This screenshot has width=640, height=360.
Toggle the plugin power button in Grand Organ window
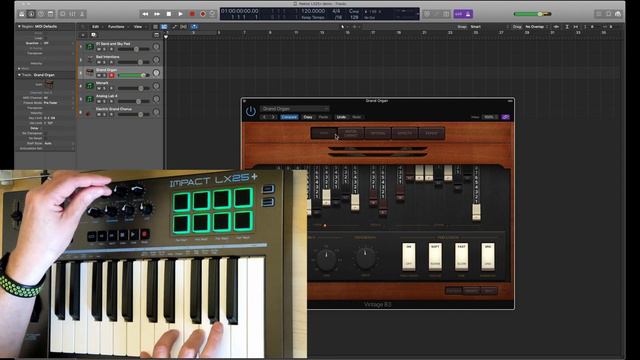(x=251, y=111)
